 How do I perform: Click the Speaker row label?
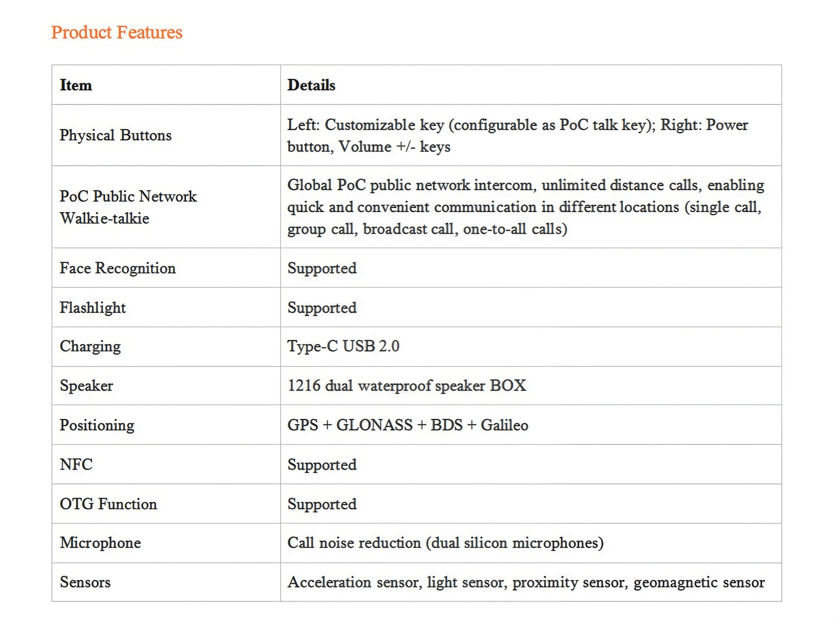click(87, 386)
